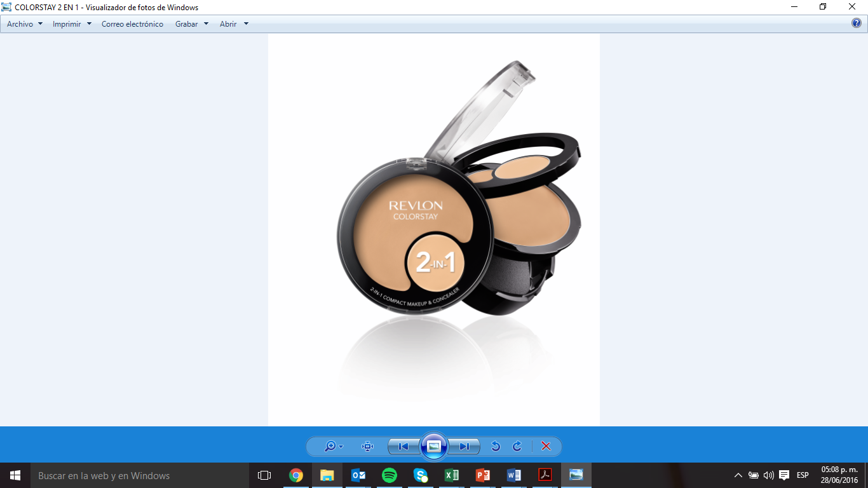Viewport: 868px width, 488px height.
Task: Close the Photo Viewer window
Action: tap(852, 7)
